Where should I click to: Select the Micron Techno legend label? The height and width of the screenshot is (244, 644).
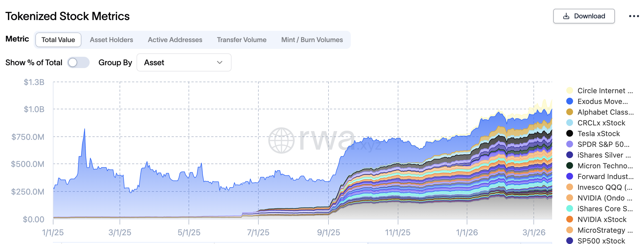point(605,166)
